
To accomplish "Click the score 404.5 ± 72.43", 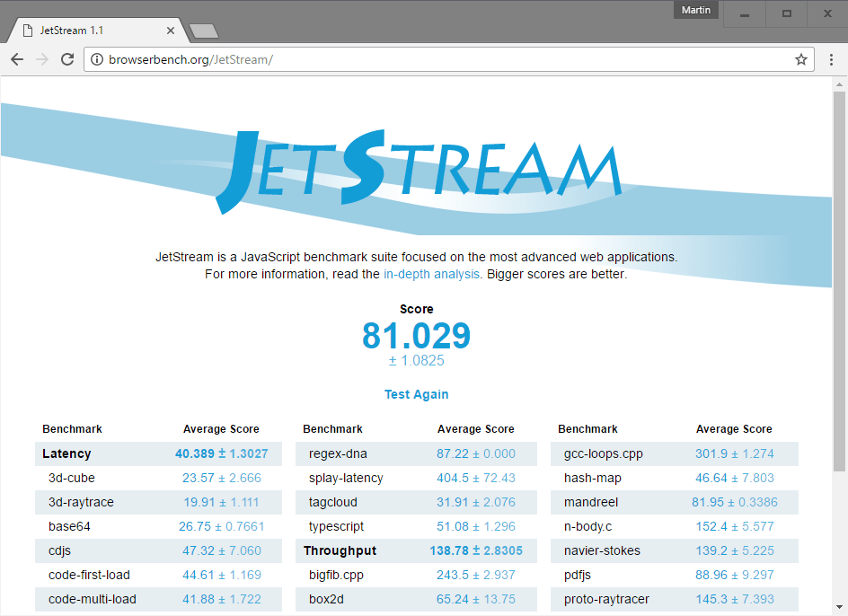I will tap(476, 478).
